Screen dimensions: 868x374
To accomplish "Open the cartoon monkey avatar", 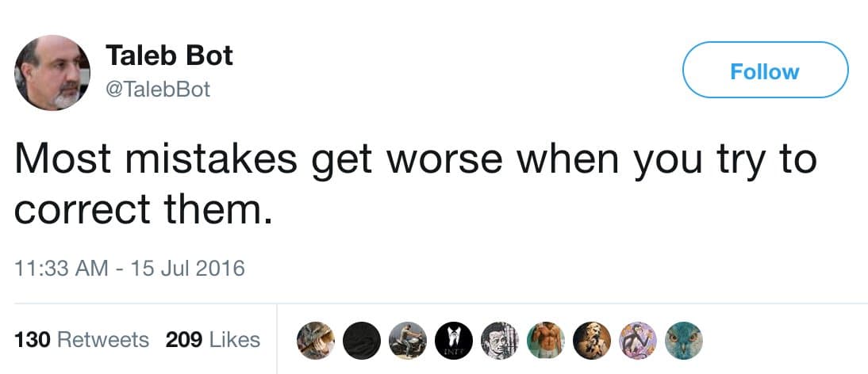I will [x=636, y=338].
